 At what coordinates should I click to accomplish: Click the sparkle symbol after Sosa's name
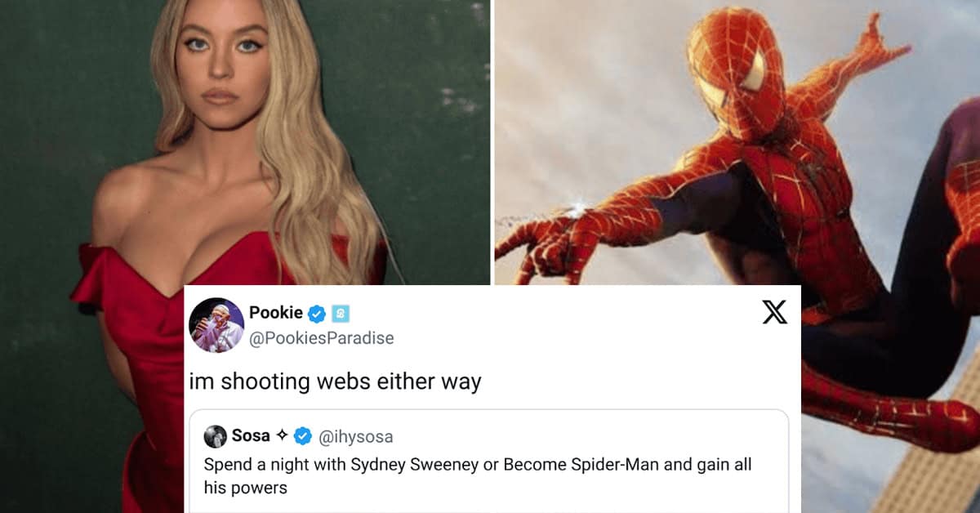282,436
